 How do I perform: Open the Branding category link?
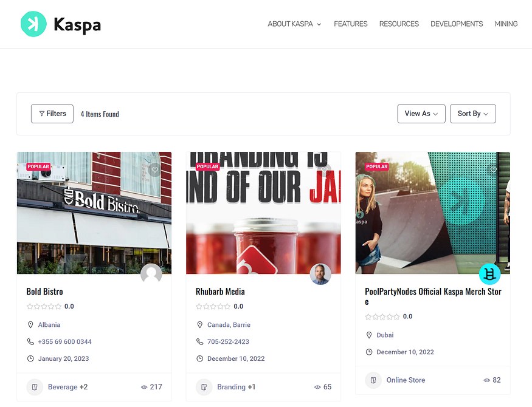click(x=232, y=387)
